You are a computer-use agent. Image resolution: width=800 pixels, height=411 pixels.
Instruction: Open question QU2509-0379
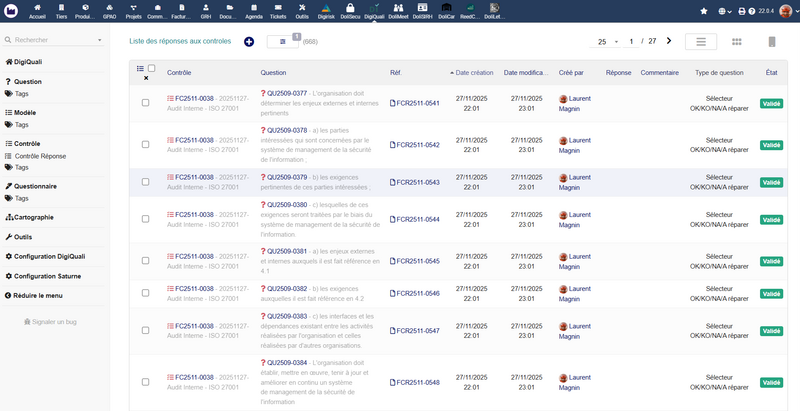coord(284,177)
